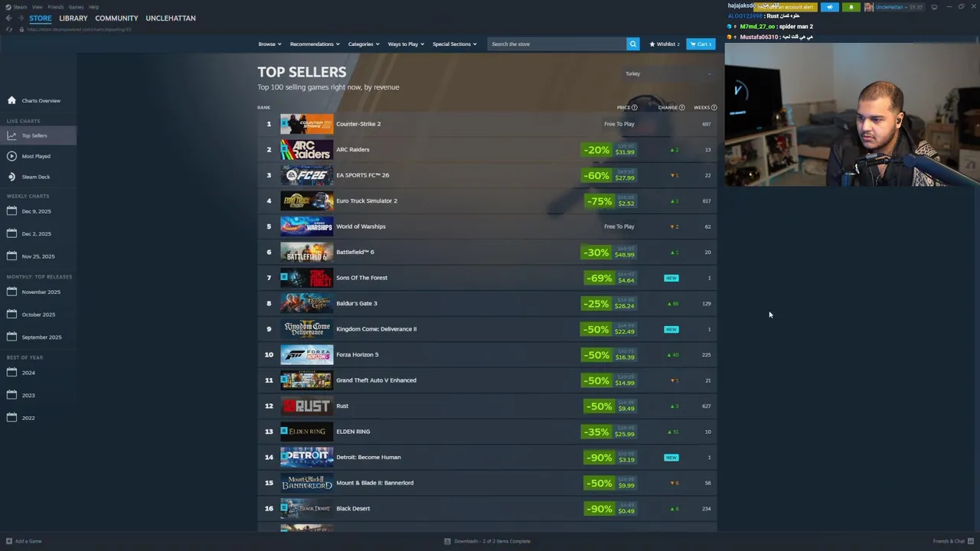Click the Price column info icon
Screen dimensions: 980x551
634,107
